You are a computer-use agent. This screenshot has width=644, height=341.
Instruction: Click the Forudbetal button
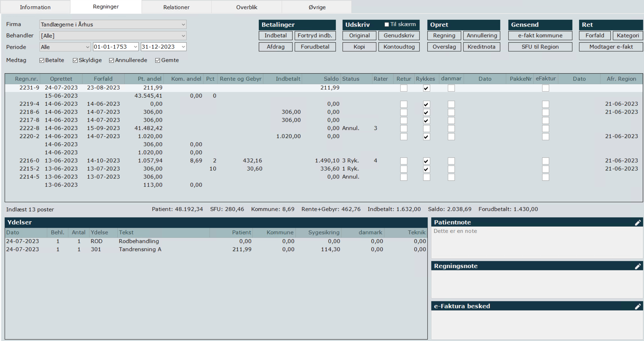pyautogui.click(x=315, y=47)
